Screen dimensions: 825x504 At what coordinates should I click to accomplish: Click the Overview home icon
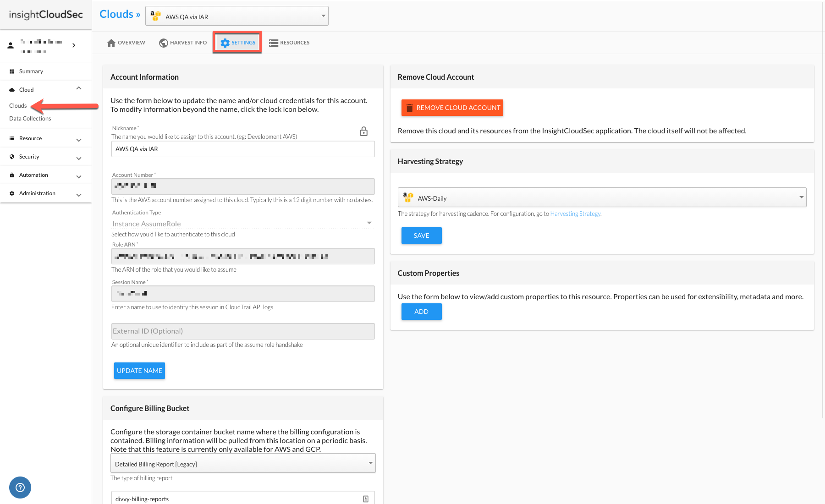coord(111,43)
